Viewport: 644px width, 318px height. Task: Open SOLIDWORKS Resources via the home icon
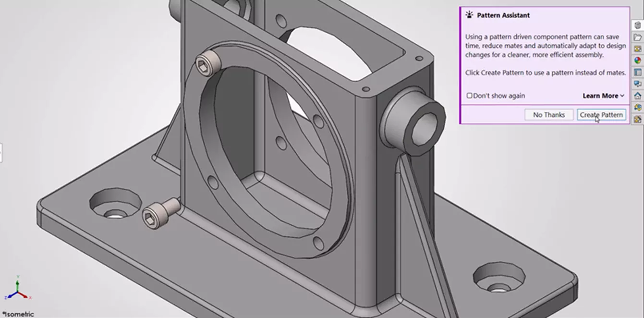pyautogui.click(x=637, y=95)
